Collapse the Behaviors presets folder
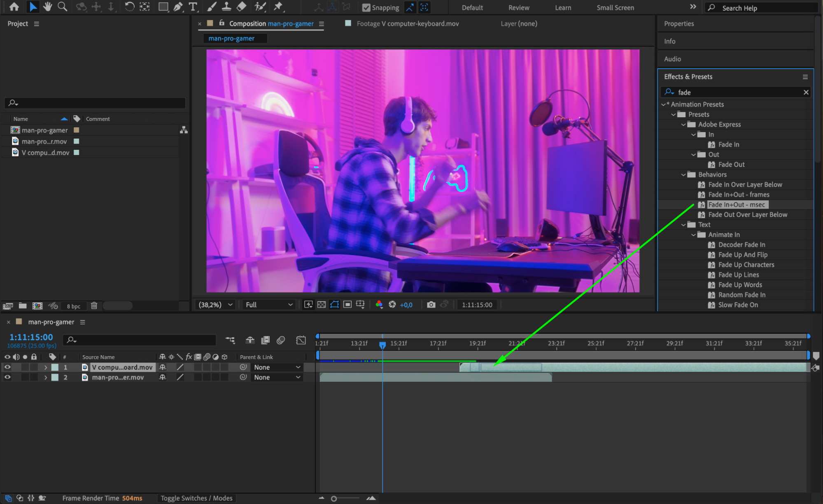 pyautogui.click(x=683, y=174)
